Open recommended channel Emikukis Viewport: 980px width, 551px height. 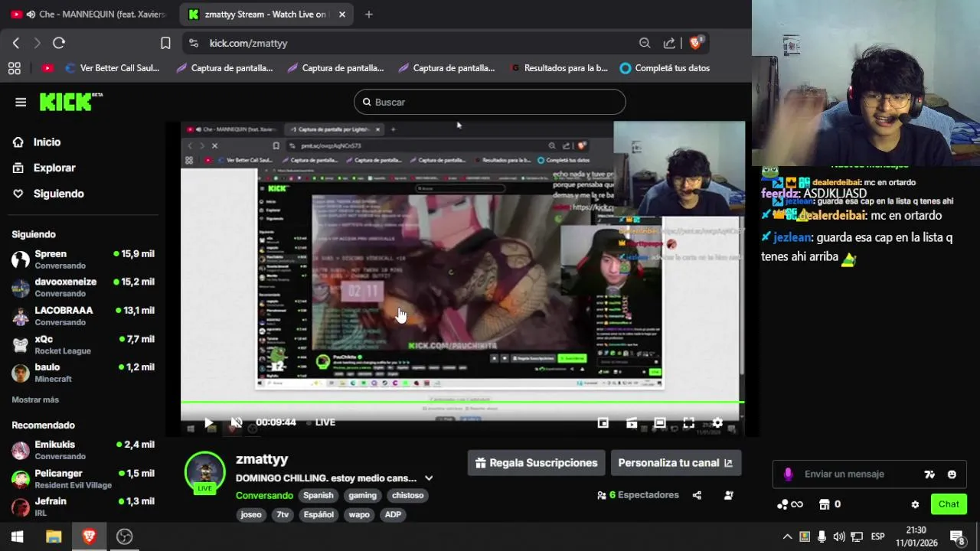click(x=83, y=450)
